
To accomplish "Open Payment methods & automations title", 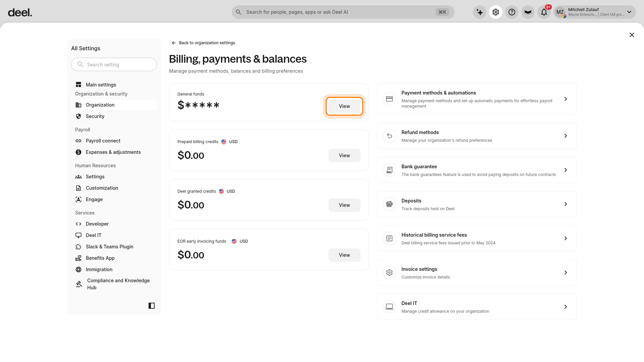I will [x=439, y=93].
